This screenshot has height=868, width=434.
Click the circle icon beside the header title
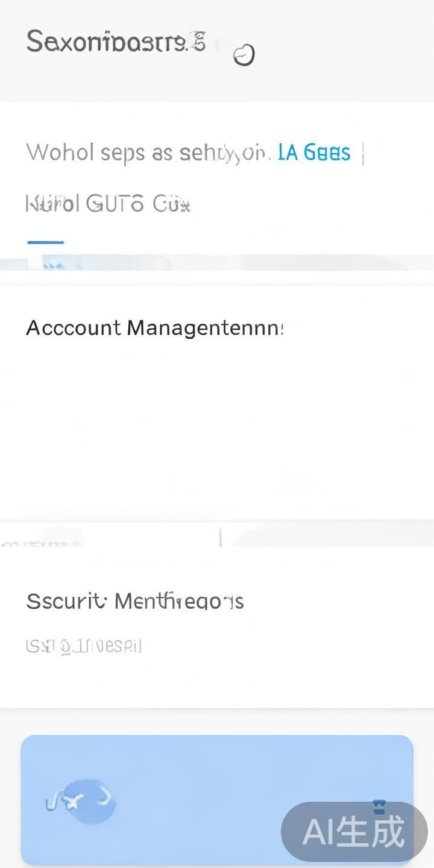coord(244,55)
